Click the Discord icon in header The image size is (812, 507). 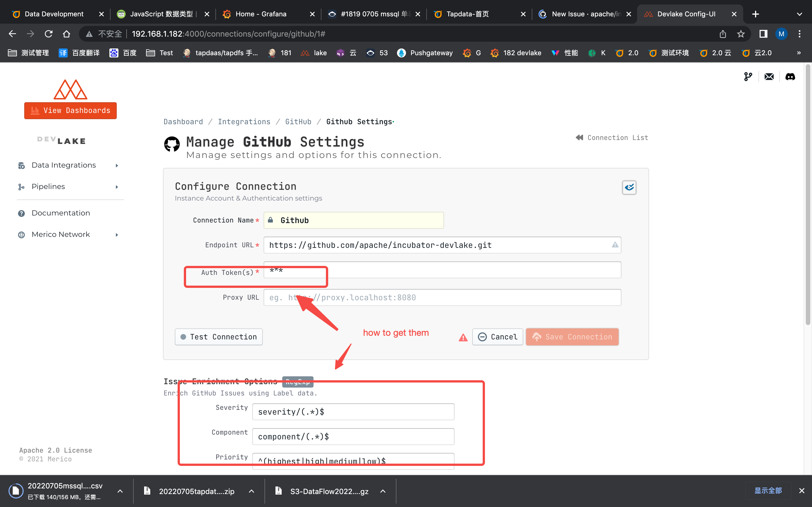tap(790, 77)
